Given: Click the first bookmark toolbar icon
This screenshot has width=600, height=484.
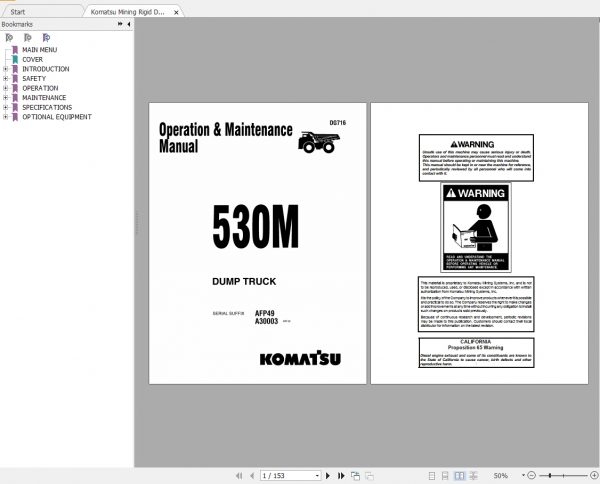Looking at the screenshot, I should pos(9,37).
